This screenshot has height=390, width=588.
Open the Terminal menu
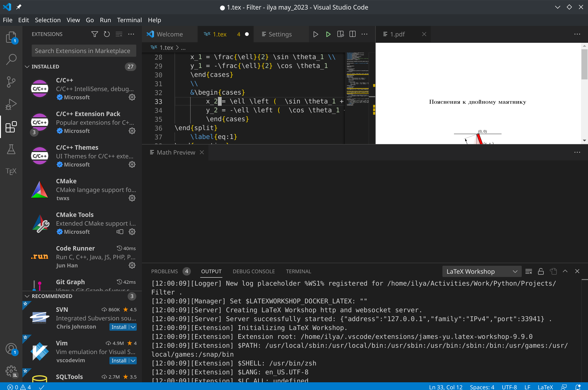coord(129,20)
